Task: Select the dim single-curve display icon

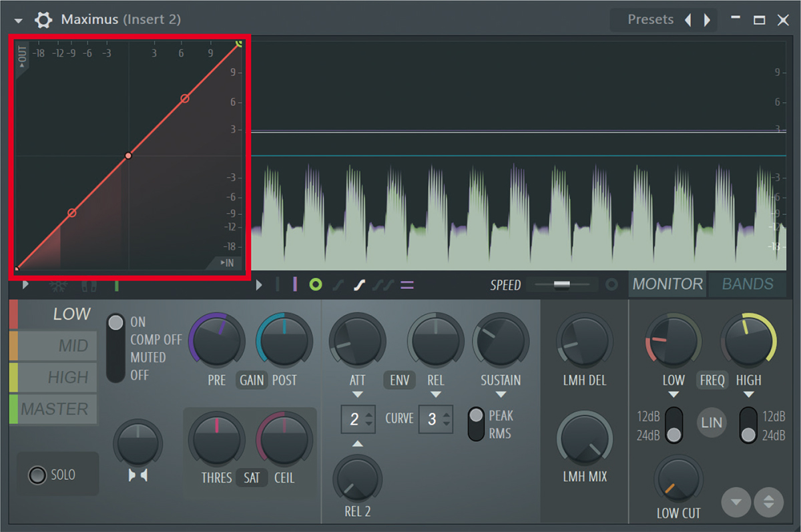Action: point(338,285)
